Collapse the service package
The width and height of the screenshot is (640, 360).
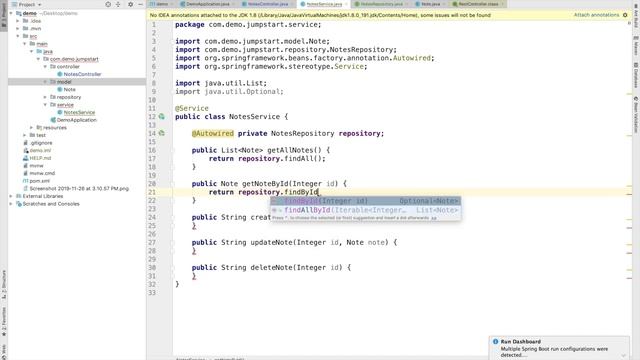click(45, 104)
